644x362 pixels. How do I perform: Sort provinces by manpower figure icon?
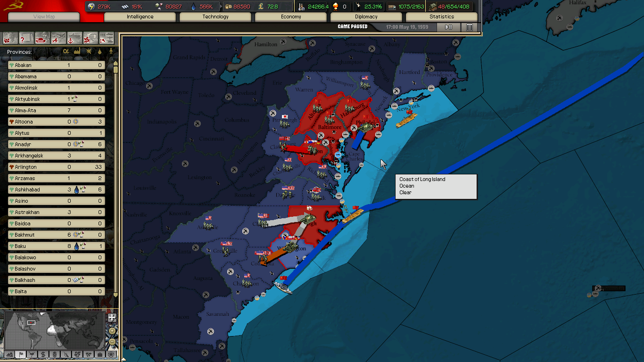(111, 51)
